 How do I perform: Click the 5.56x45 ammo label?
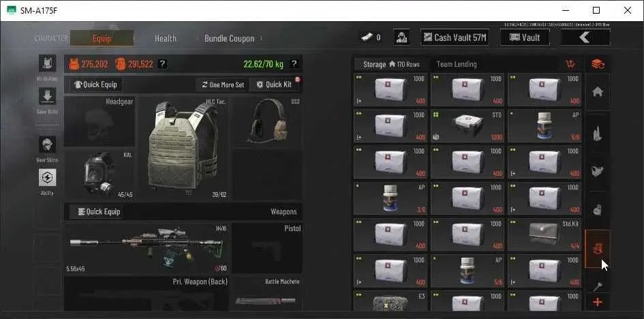tap(76, 269)
